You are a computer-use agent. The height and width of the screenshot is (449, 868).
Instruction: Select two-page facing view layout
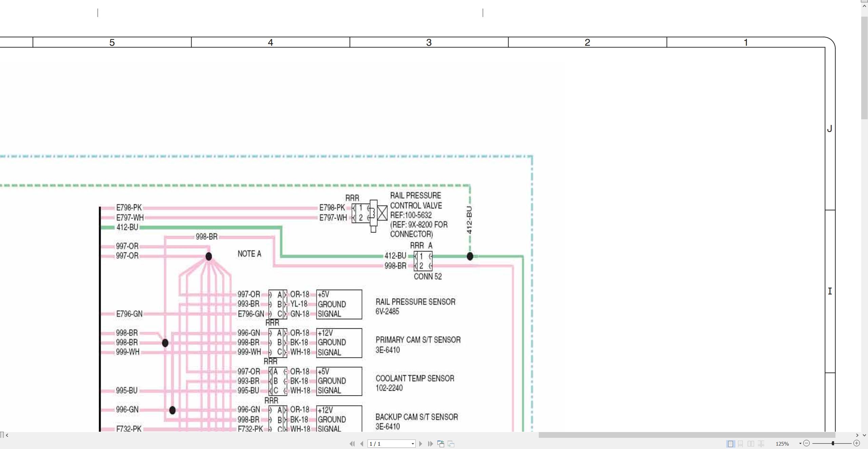(x=751, y=444)
